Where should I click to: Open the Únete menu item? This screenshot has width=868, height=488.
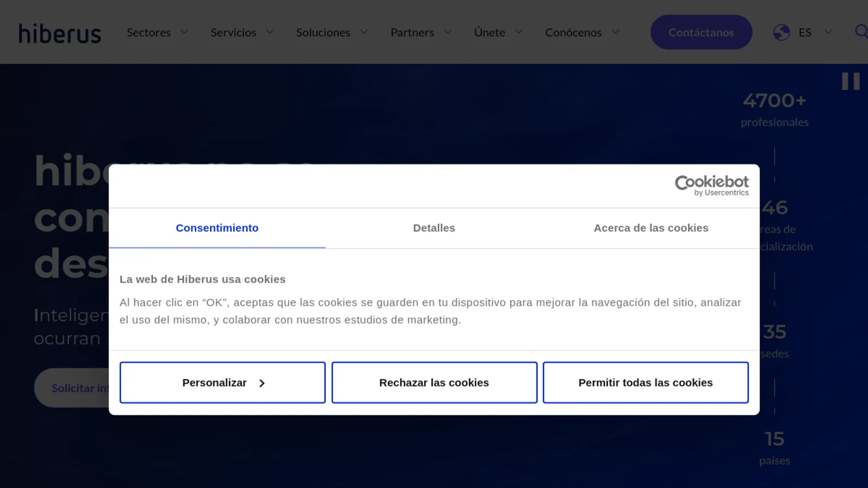click(x=489, y=33)
